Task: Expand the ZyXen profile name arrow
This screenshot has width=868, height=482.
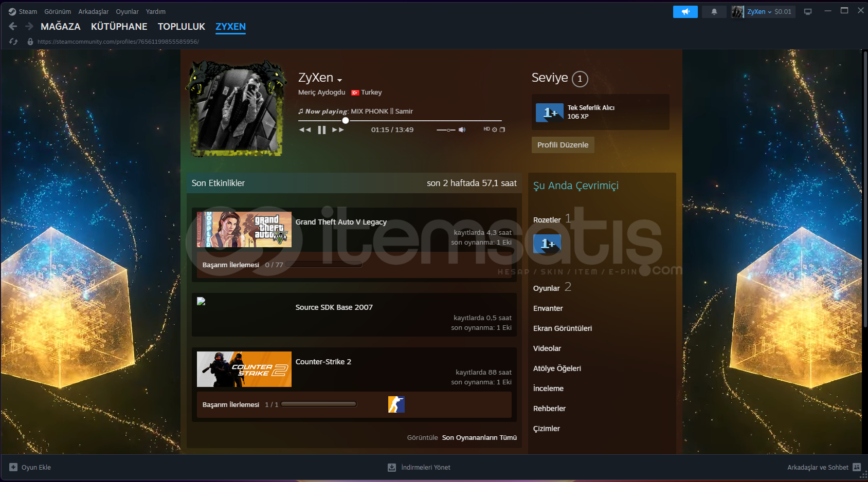Action: pos(339,80)
